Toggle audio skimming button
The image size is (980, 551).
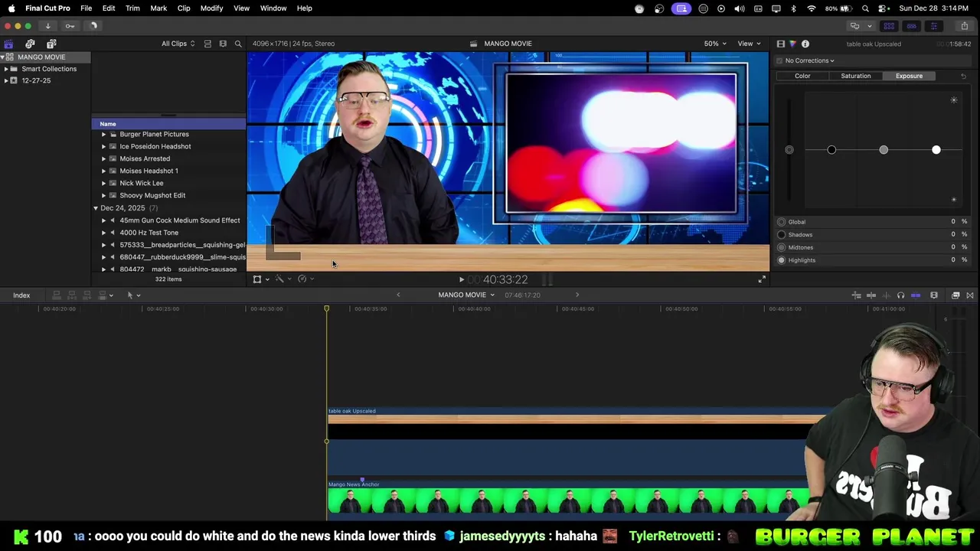pyautogui.click(x=886, y=295)
